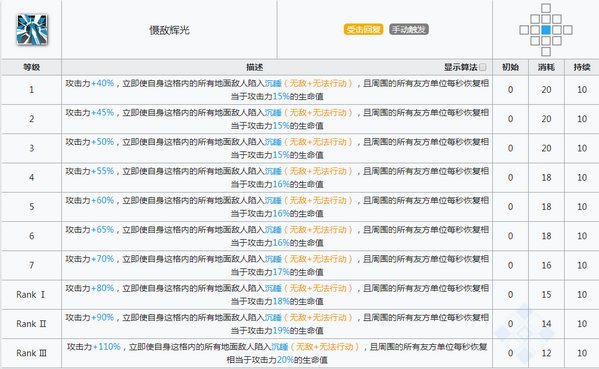Select the Rank I level cell

click(31, 295)
